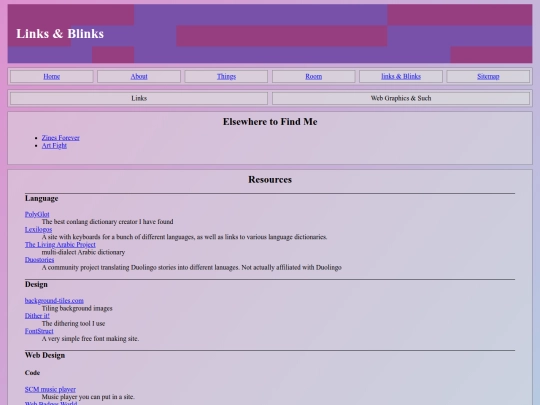Open the Duostories link
Image resolution: width=540 pixels, height=405 pixels.
[x=39, y=260]
